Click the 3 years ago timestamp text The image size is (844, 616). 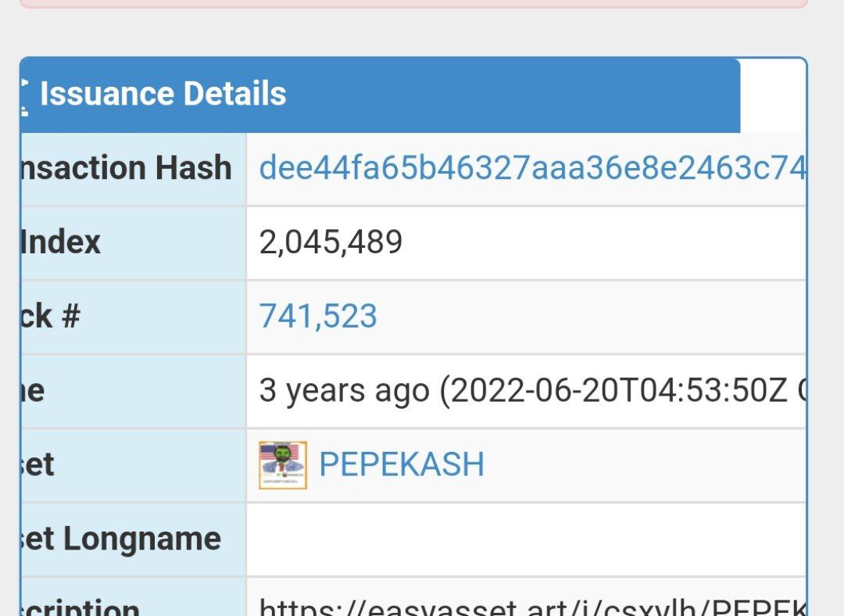point(344,390)
